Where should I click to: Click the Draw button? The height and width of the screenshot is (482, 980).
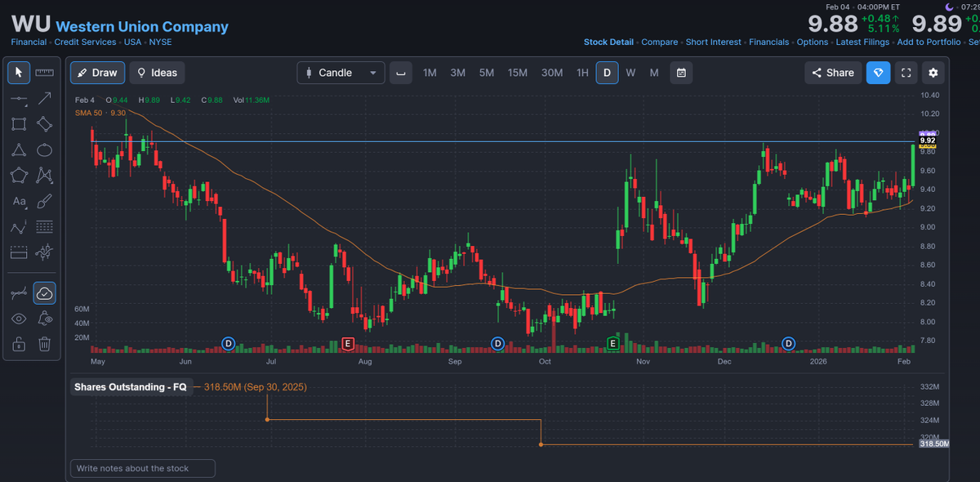point(97,73)
